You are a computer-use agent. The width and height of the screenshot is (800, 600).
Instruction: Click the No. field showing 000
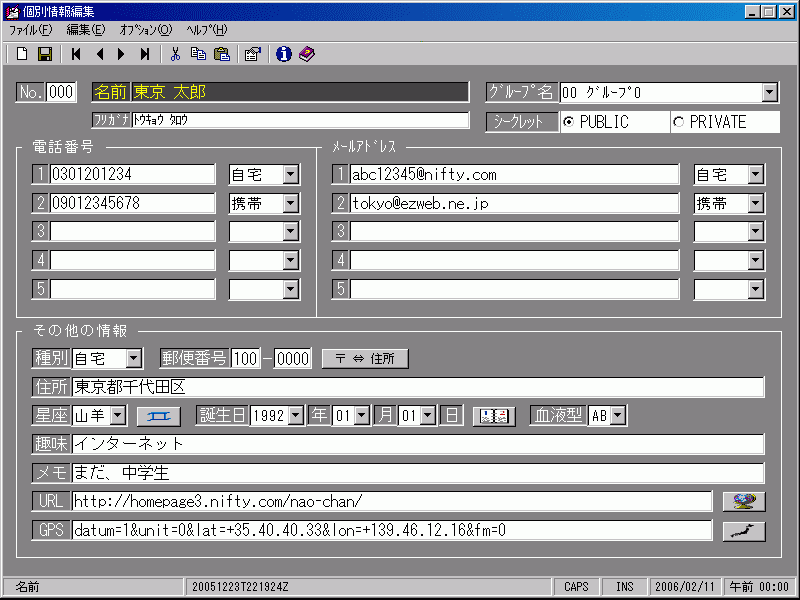point(61,92)
